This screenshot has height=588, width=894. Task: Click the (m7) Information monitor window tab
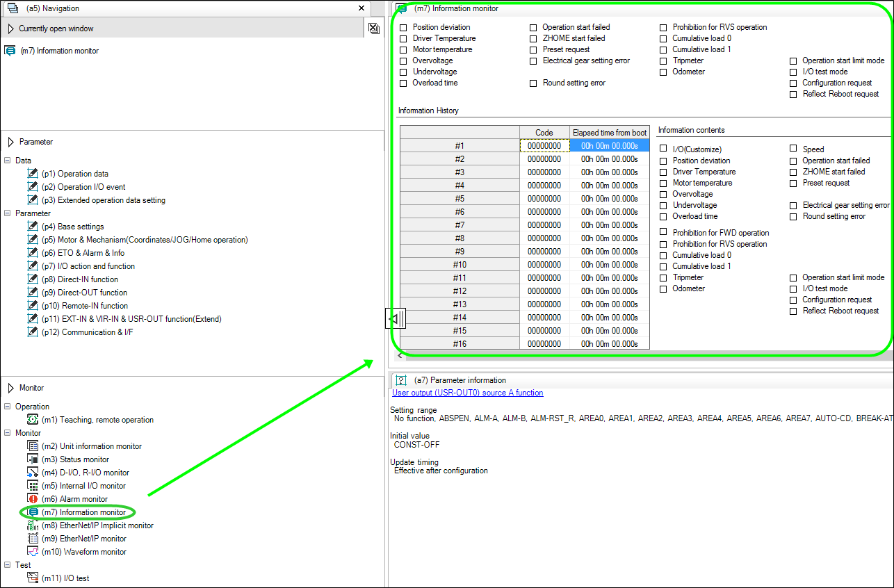pyautogui.click(x=455, y=8)
